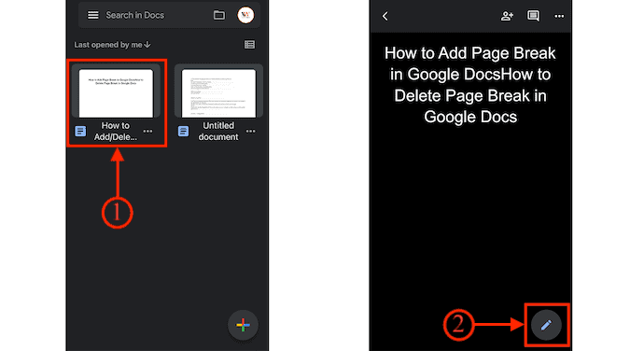Select the Untitled document file name
644x351 pixels.
pos(218,131)
